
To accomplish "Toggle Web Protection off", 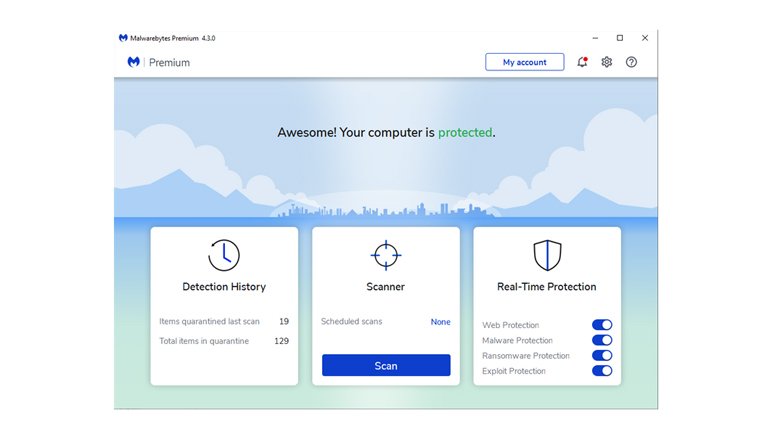I will pos(602,325).
